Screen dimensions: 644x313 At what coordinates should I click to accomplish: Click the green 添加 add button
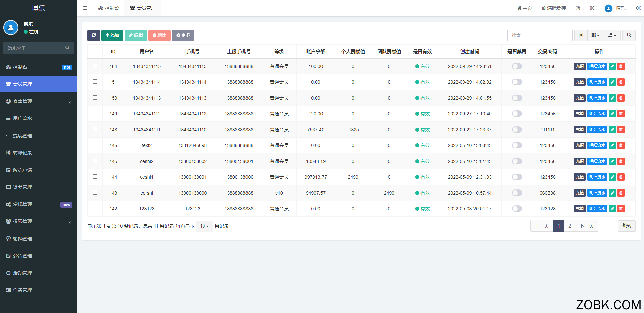click(112, 35)
